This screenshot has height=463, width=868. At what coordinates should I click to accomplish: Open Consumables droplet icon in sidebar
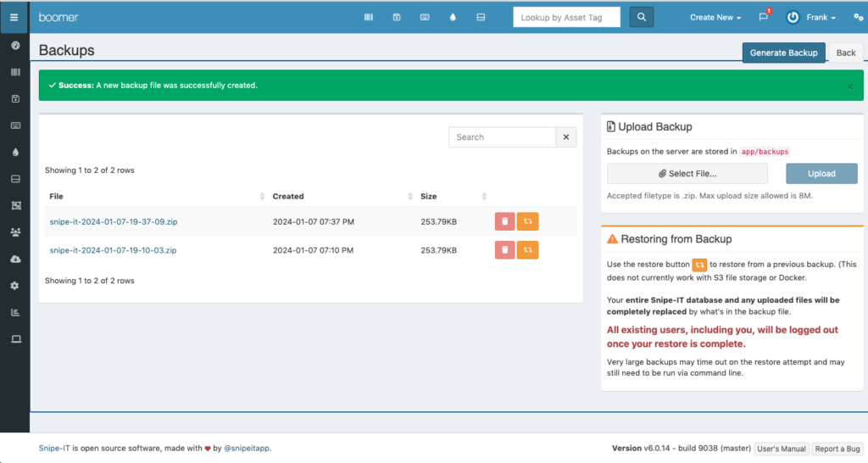click(x=15, y=153)
